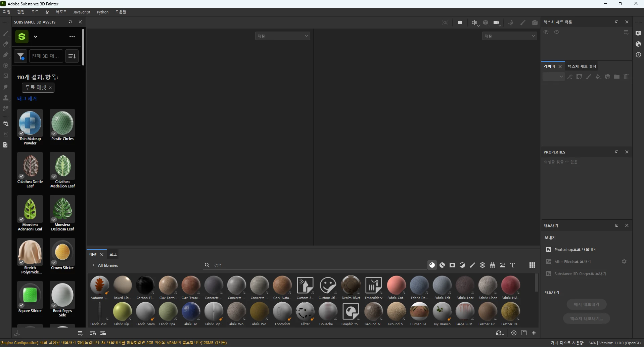This screenshot has width=644, height=347.
Task: Open the Python menu
Action: click(103, 12)
